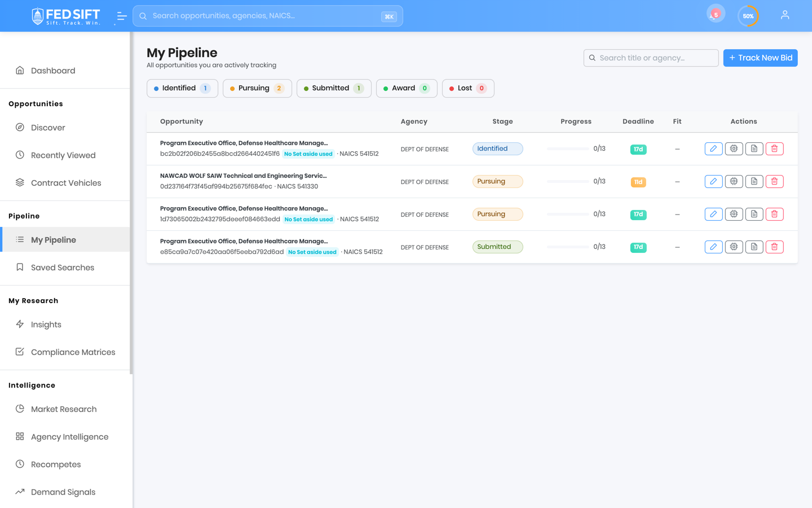Click the Opportunity column header
This screenshot has width=812, height=508.
point(182,121)
